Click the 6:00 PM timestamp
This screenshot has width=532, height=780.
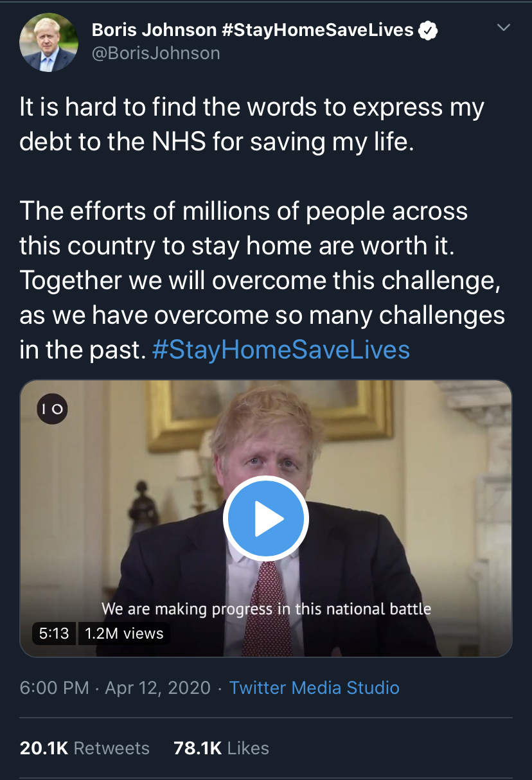coord(55,687)
